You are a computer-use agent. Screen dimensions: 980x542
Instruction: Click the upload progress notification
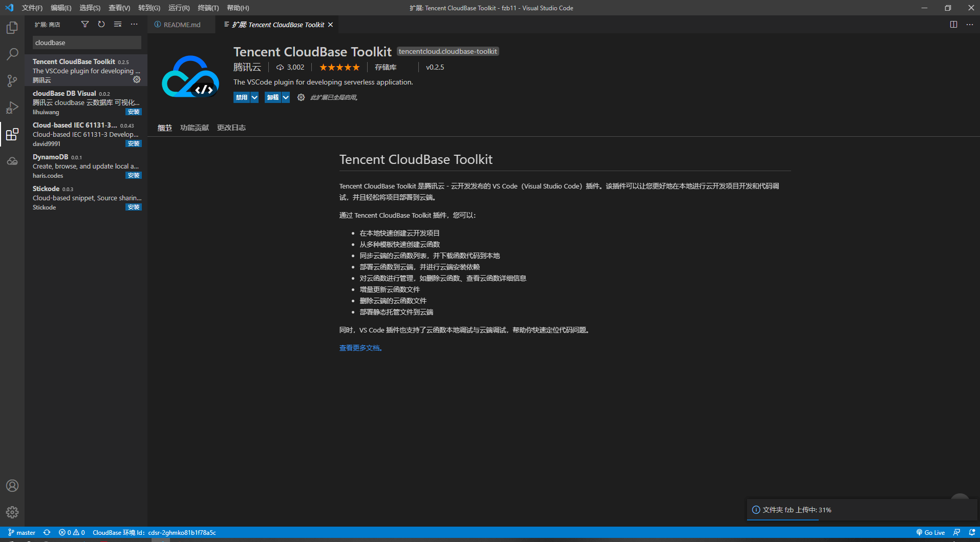coord(862,510)
